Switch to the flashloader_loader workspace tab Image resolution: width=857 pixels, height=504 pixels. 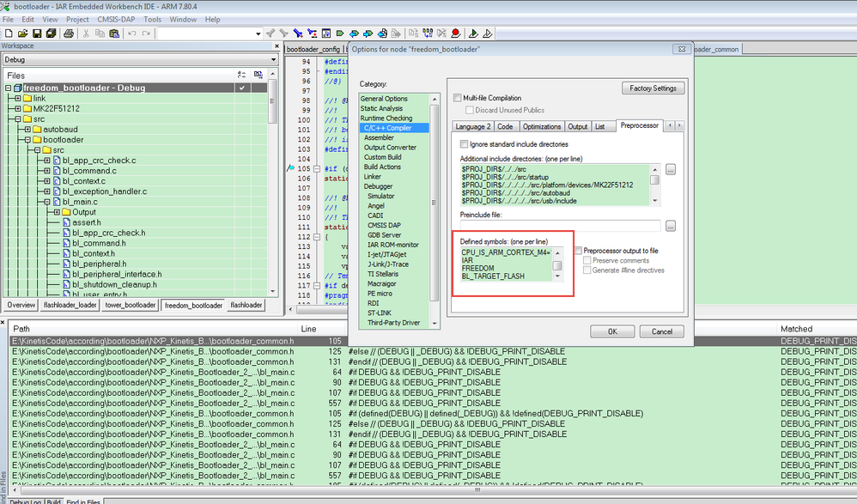70,305
